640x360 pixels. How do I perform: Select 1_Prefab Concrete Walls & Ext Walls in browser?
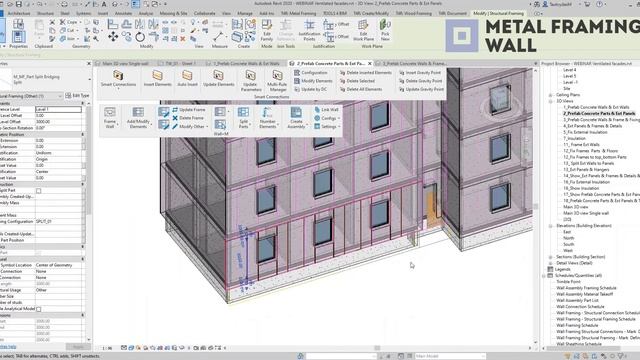tap(596, 107)
